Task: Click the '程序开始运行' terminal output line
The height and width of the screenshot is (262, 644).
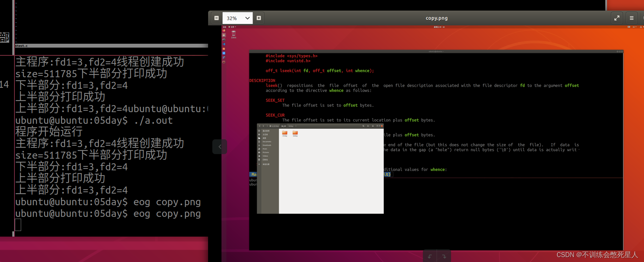Action: click(x=49, y=132)
